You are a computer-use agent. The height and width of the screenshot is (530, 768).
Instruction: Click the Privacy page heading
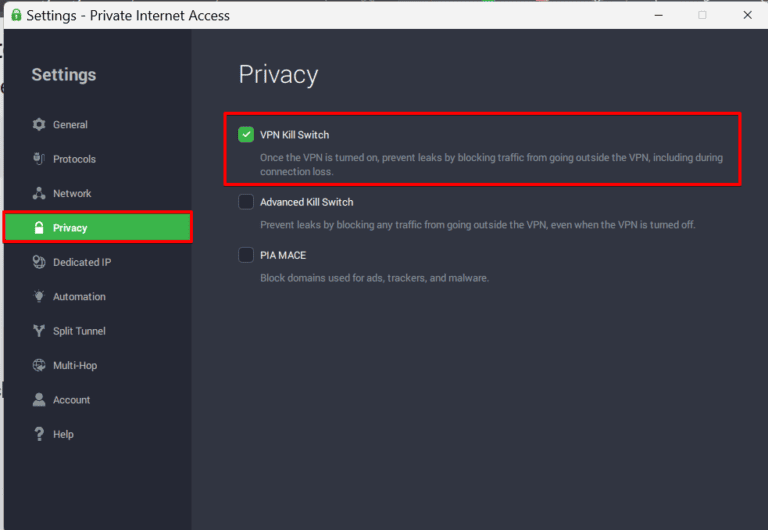pos(278,75)
